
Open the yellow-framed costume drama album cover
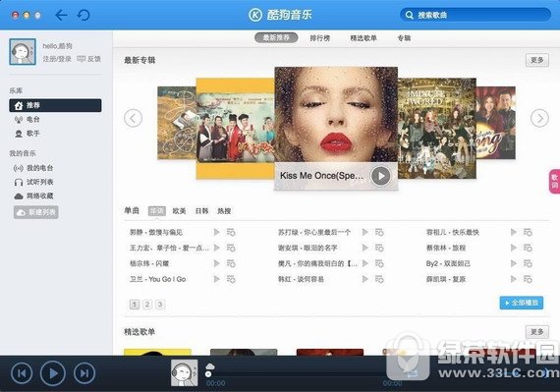236,129
